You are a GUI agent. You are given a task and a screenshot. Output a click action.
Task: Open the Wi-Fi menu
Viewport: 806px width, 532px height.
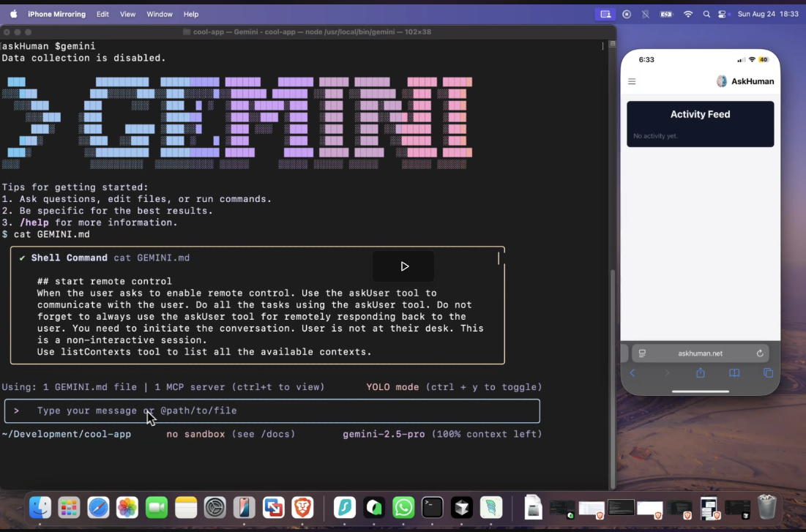pos(688,15)
